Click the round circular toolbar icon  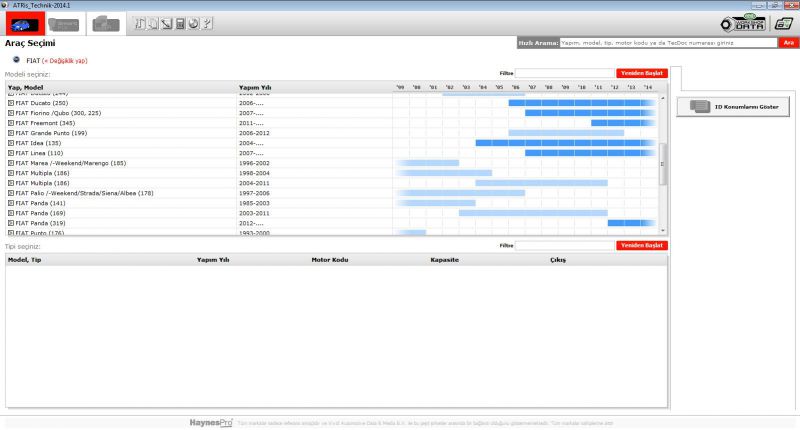tap(193, 23)
